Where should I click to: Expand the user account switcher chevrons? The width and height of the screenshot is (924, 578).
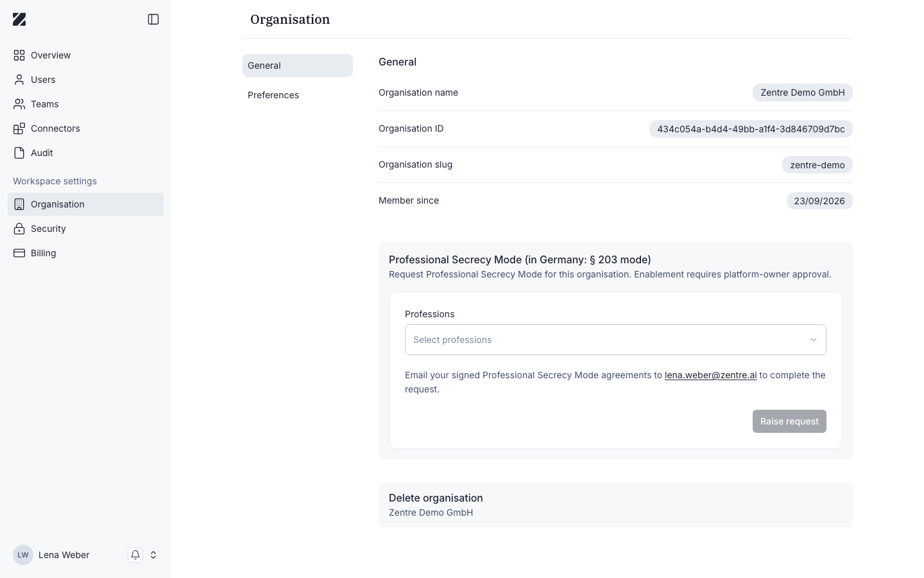pos(153,555)
